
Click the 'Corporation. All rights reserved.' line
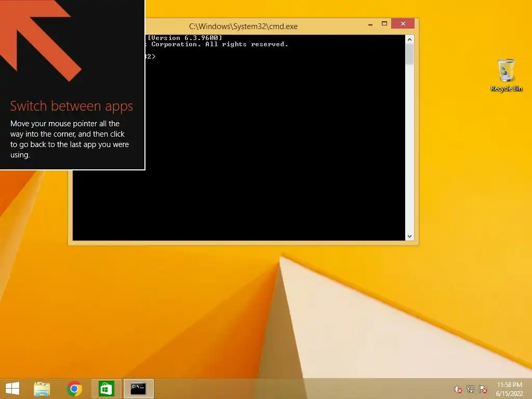click(220, 44)
